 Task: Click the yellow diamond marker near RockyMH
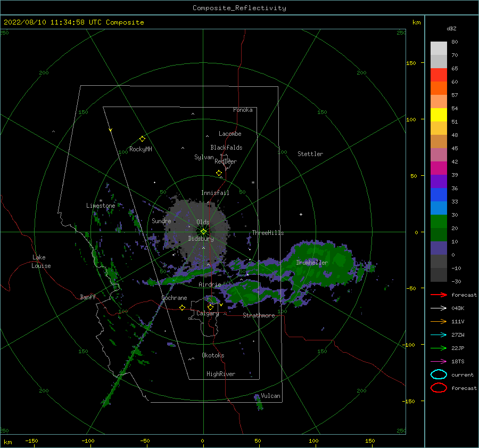pyautogui.click(x=142, y=139)
